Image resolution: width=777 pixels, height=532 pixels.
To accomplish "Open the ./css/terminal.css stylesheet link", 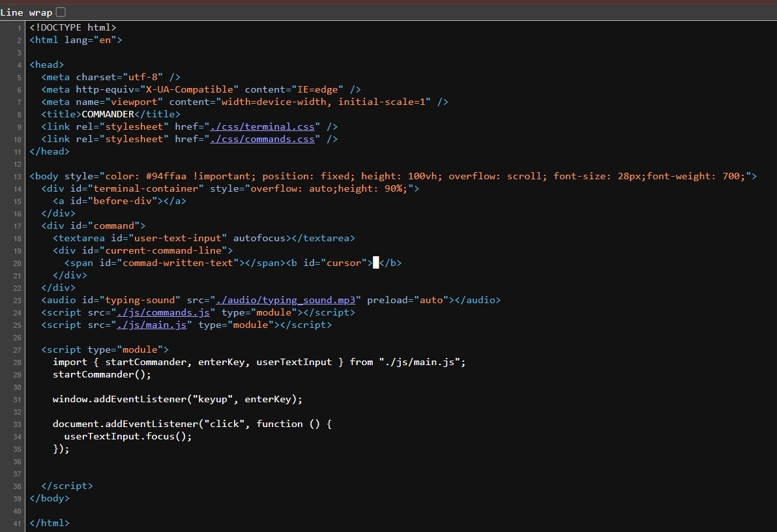I will click(x=262, y=126).
